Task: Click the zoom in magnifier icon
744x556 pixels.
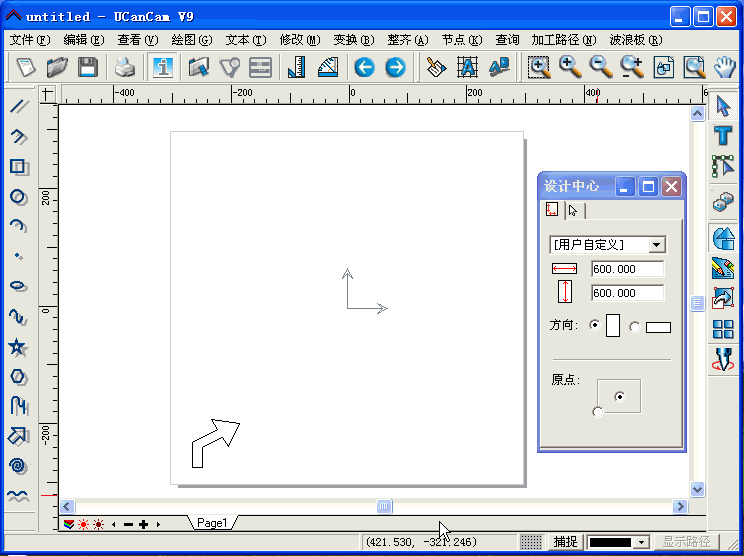Action: [x=570, y=67]
